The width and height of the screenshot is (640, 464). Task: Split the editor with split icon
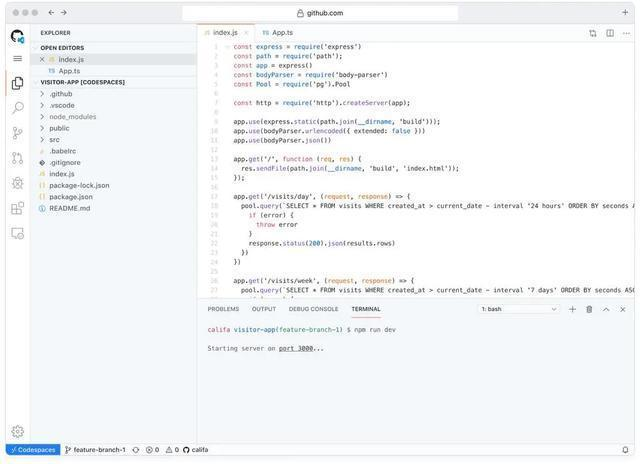610,33
